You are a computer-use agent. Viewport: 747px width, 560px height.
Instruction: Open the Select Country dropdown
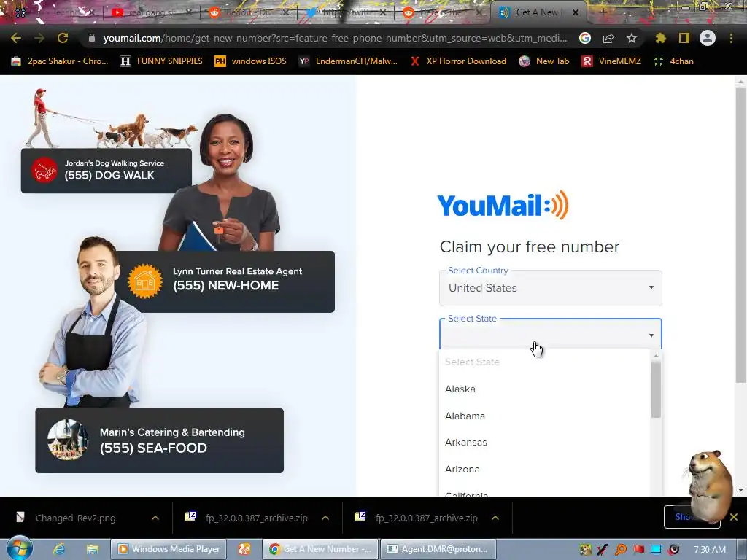coord(550,287)
